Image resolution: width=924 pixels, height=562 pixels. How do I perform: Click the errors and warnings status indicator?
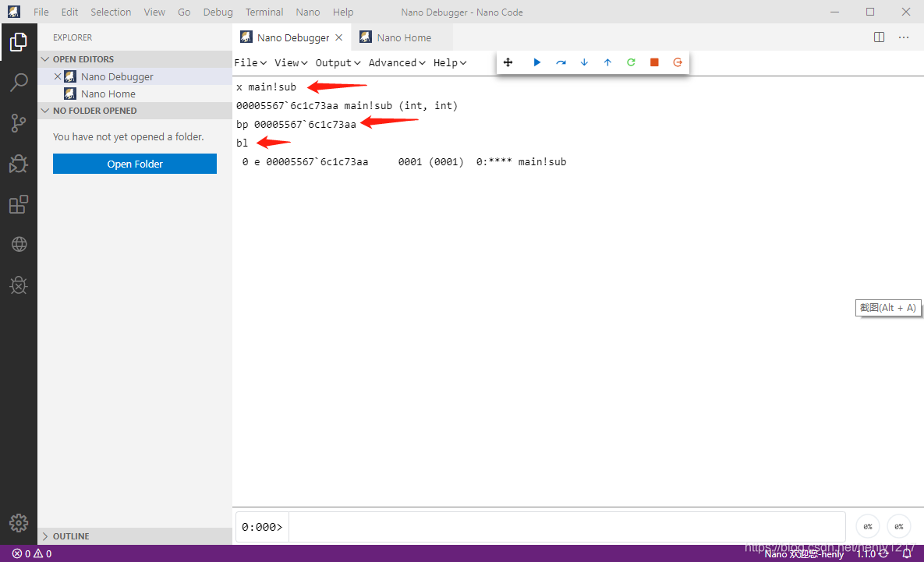point(32,553)
